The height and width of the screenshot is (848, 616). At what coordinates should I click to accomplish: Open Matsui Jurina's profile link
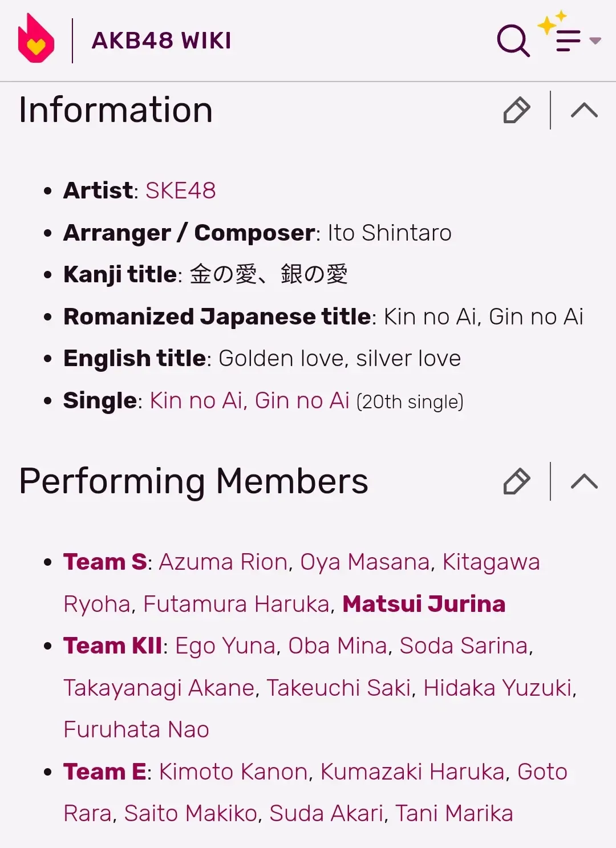424,604
